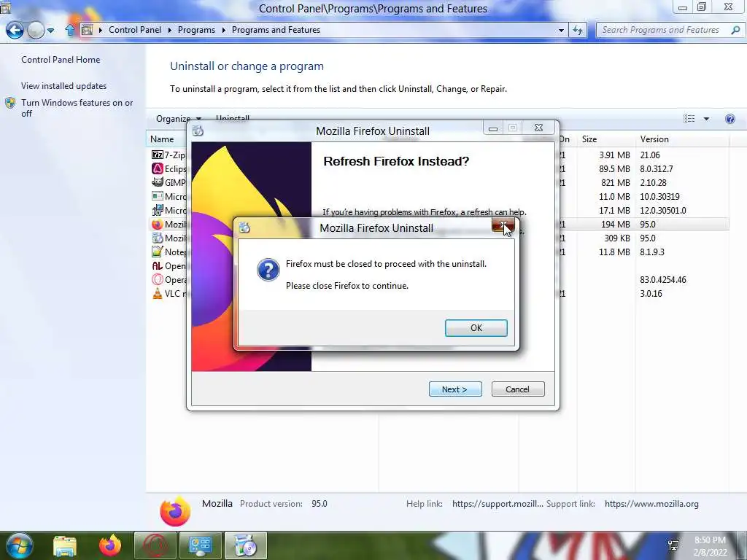Open the Windows Start button
747x560 pixels.
tap(19, 545)
